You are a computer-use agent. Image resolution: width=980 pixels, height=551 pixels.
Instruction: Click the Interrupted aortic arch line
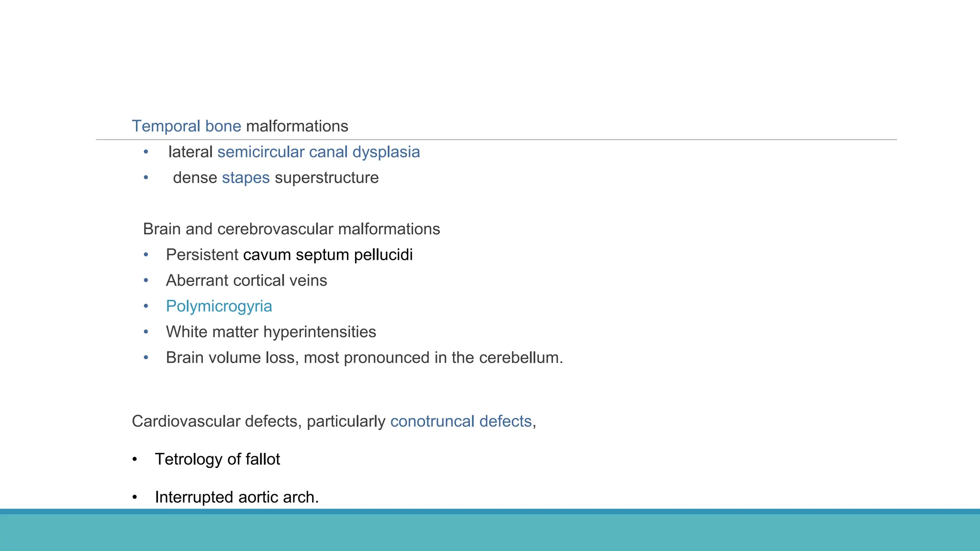236,497
